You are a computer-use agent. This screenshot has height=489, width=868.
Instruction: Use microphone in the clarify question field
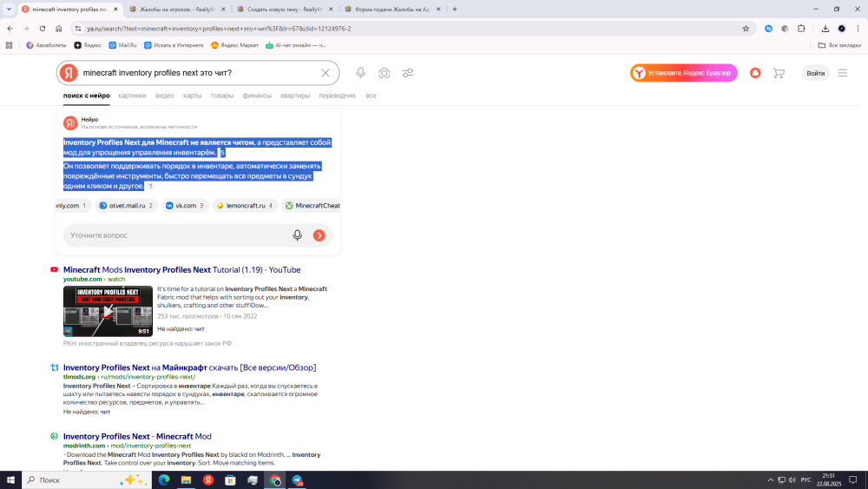point(297,235)
